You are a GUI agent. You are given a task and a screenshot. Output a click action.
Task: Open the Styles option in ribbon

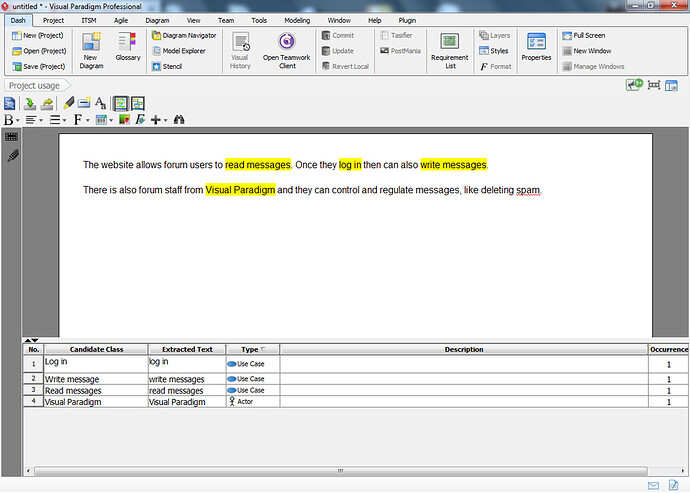click(x=494, y=51)
